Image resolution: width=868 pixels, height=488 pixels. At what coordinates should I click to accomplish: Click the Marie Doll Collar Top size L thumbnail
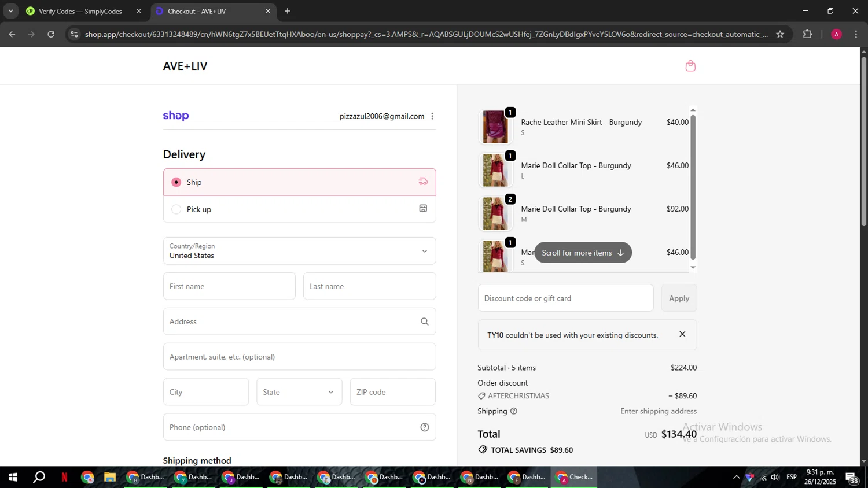tap(496, 170)
